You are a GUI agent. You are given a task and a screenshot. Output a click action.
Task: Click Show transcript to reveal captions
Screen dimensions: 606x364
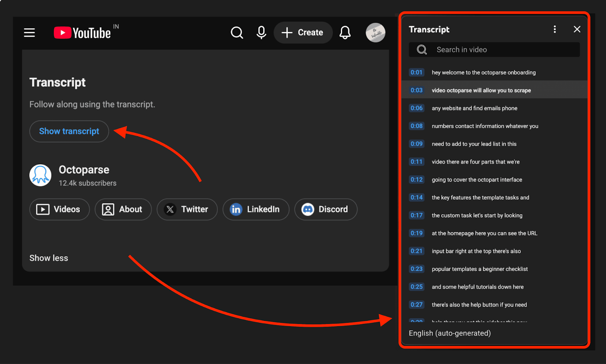[x=69, y=131]
